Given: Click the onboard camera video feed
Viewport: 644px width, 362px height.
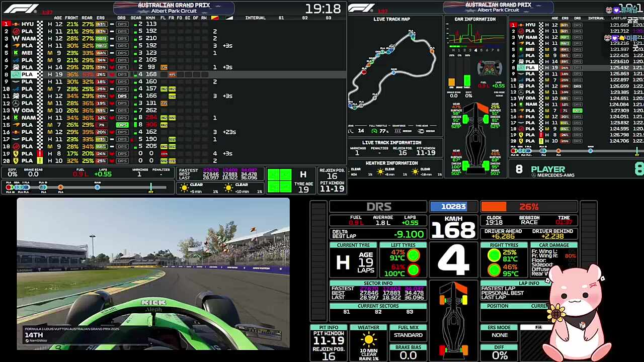Looking at the screenshot, I should click(153, 274).
